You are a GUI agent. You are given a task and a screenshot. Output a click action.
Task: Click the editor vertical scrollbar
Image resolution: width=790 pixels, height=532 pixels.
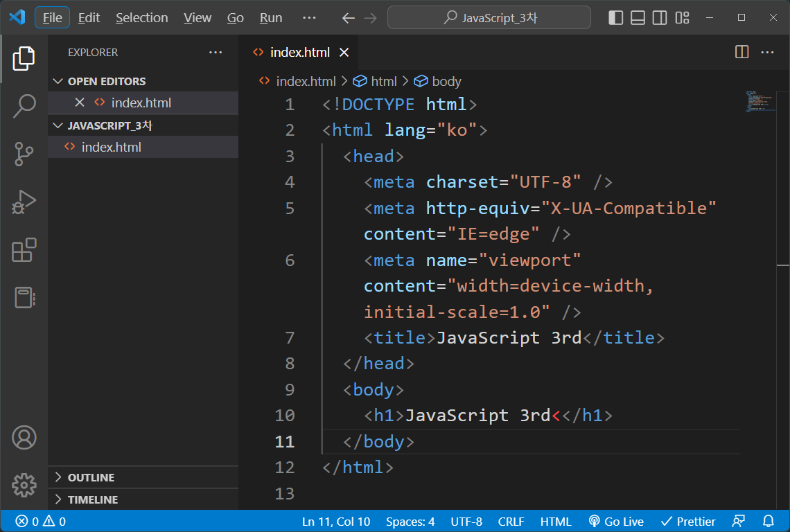click(x=783, y=300)
